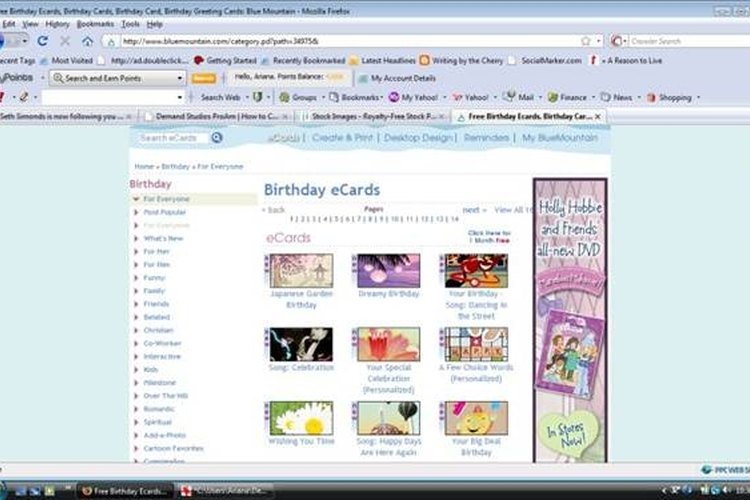Open My Account Details in toolbar
Image resolution: width=750 pixels, height=500 pixels.
[x=397, y=78]
